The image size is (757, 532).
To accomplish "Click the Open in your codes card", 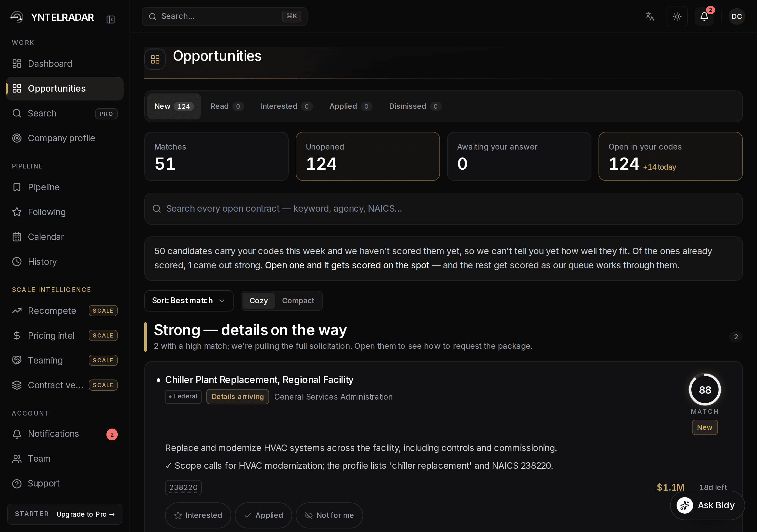I will point(670,157).
